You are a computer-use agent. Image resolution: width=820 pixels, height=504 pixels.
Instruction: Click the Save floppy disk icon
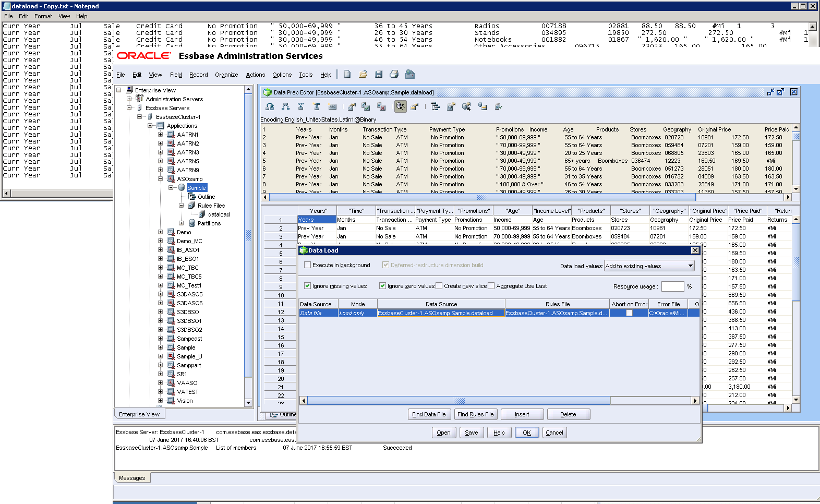379,74
